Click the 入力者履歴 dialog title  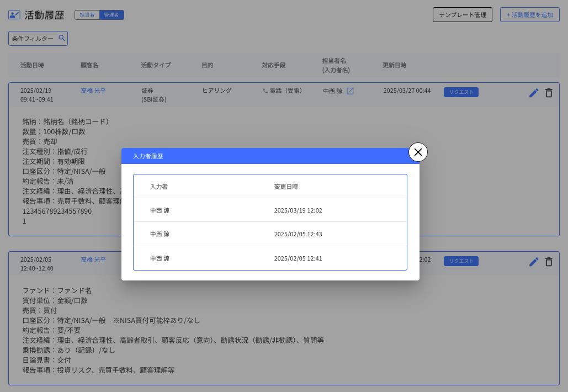(148, 156)
